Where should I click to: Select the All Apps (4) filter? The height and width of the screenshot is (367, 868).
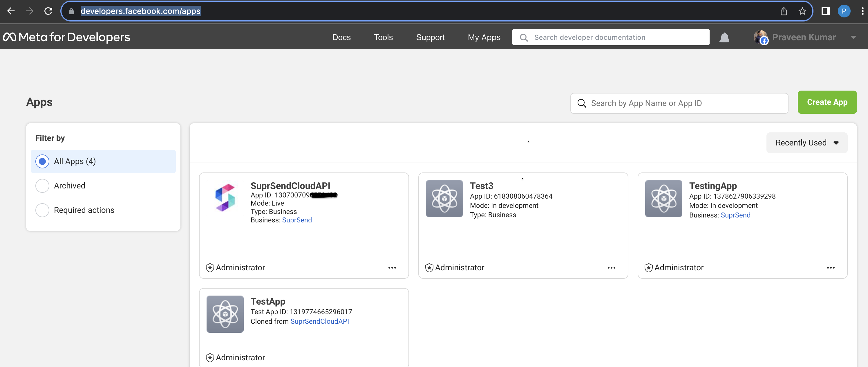coord(42,161)
